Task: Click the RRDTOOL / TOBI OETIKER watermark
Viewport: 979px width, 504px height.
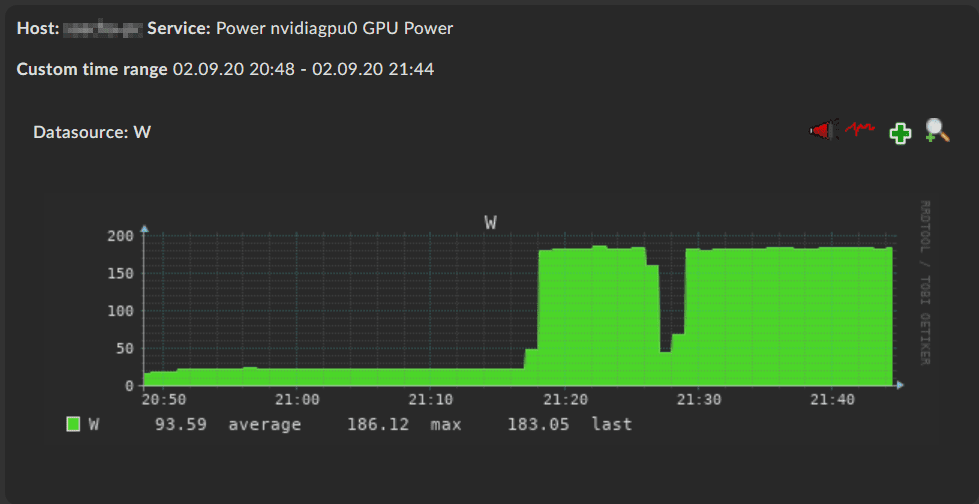Action: 925,282
